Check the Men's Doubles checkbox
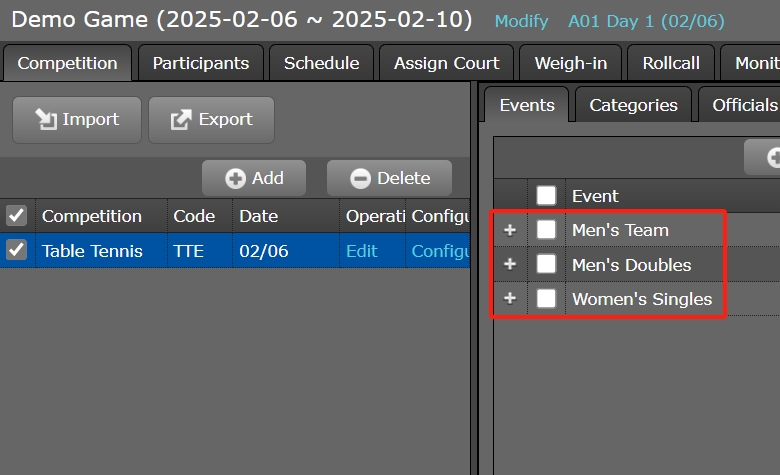 click(546, 264)
